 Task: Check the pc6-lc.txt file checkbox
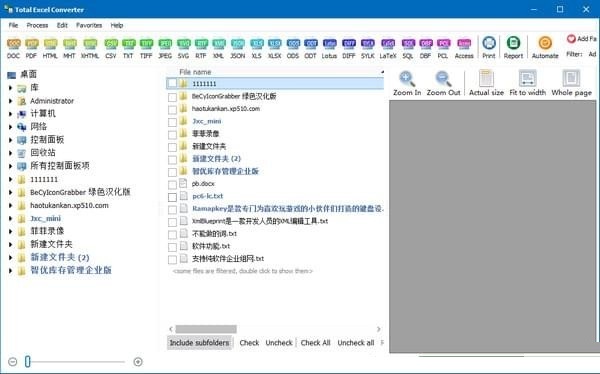[x=172, y=197]
